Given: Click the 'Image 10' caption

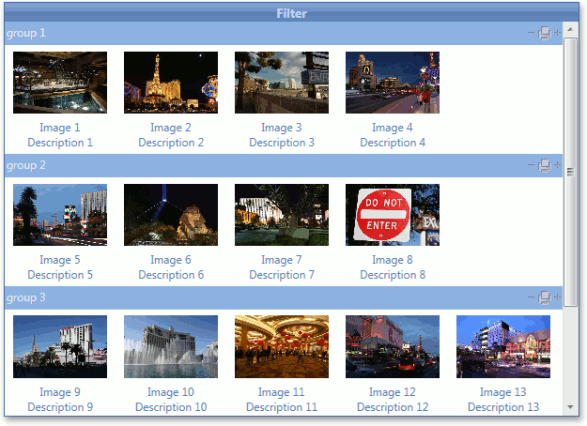Looking at the screenshot, I should [171, 392].
